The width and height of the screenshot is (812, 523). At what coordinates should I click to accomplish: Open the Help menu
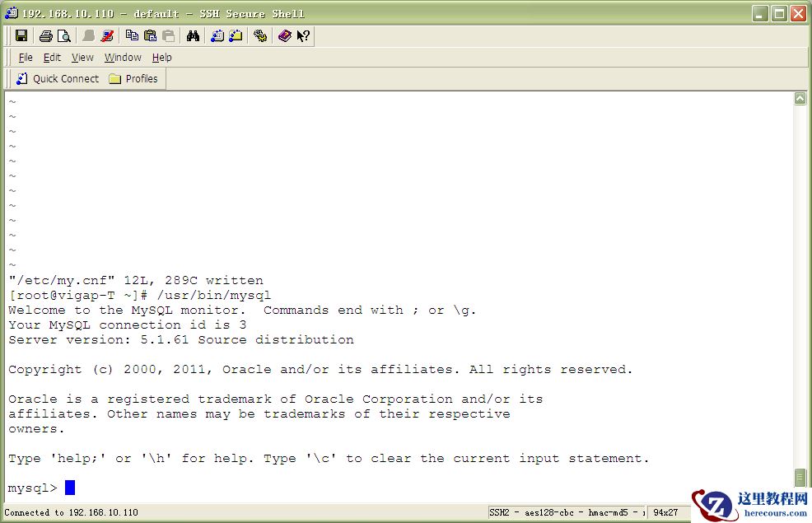[x=161, y=58]
